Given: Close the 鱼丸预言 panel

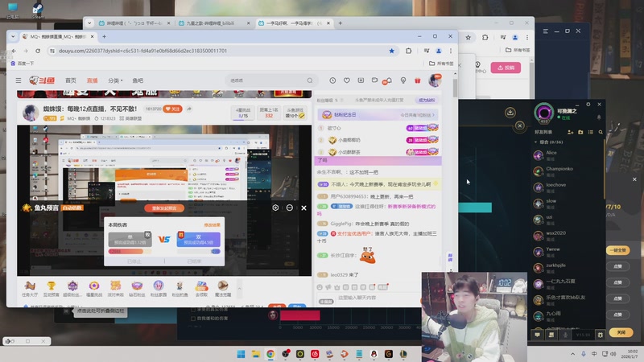Looking at the screenshot, I should pos(304,208).
